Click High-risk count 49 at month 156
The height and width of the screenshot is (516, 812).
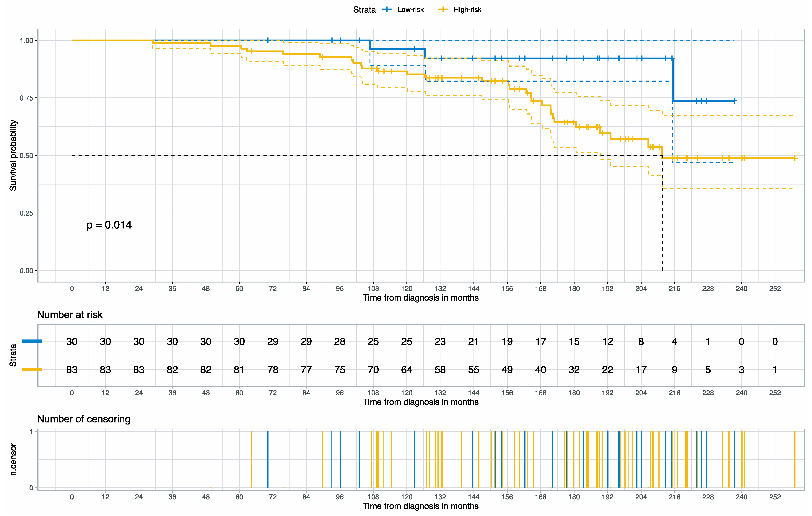[x=507, y=370]
